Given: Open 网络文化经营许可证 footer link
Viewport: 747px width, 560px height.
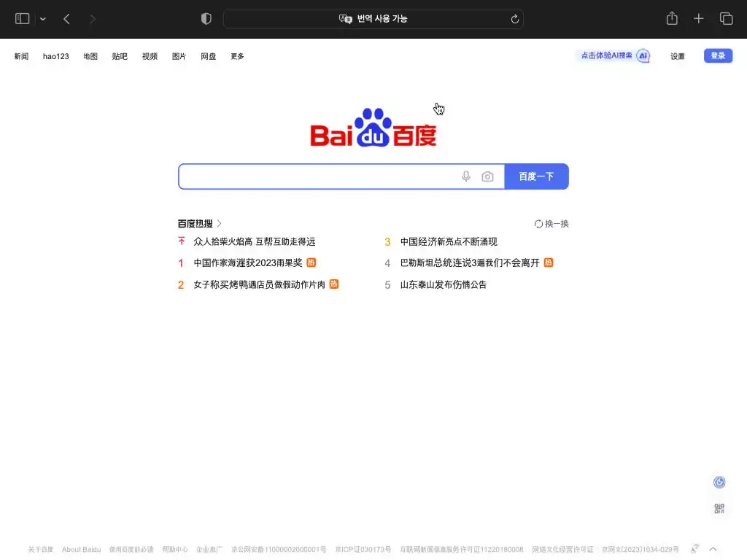Looking at the screenshot, I should click(x=562, y=550).
